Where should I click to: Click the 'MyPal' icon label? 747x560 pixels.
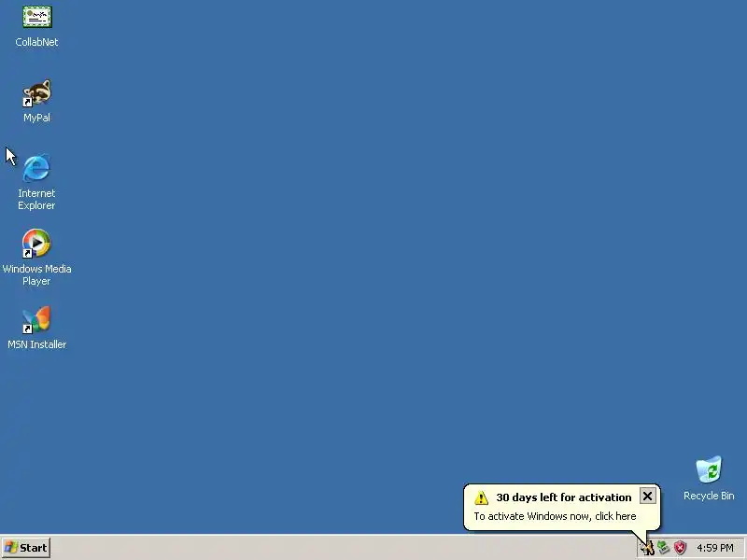(36, 118)
